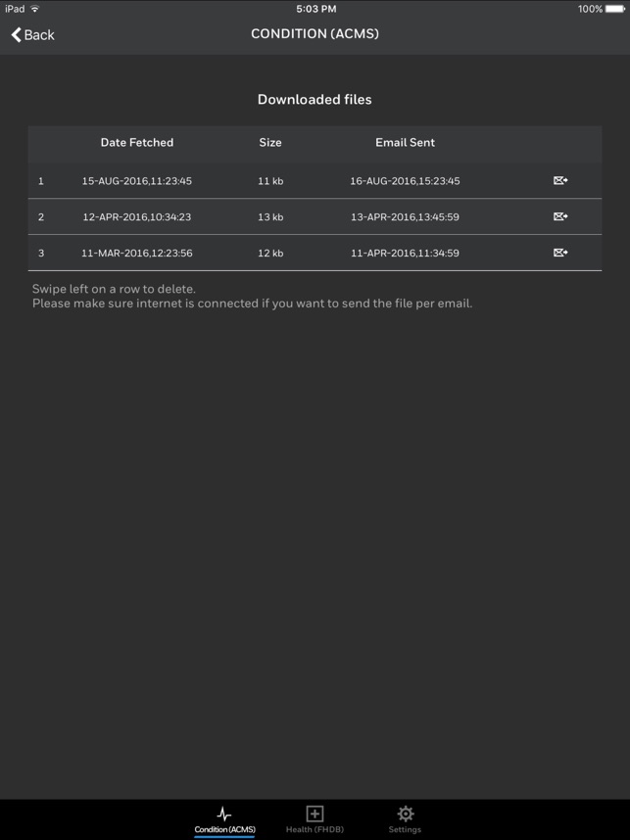Image resolution: width=630 pixels, height=840 pixels.
Task: Tap email sent time 16-AUG-2016,15:23:45
Action: 405,181
